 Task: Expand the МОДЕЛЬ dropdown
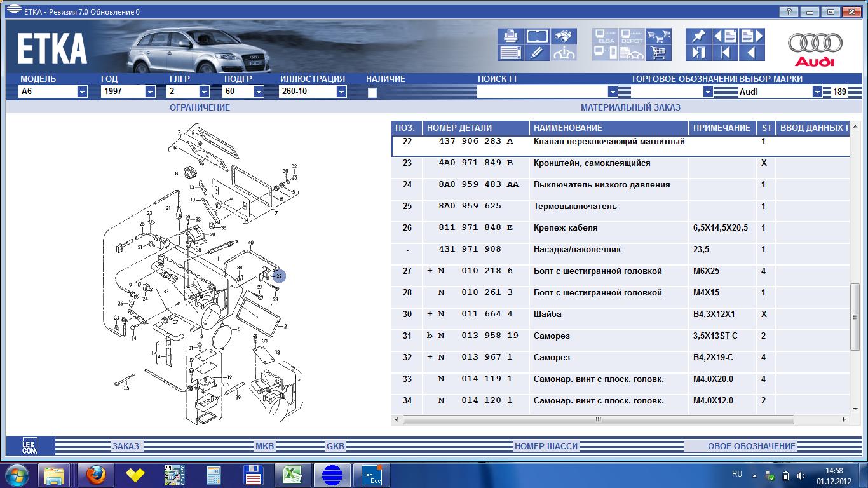pyautogui.click(x=82, y=91)
